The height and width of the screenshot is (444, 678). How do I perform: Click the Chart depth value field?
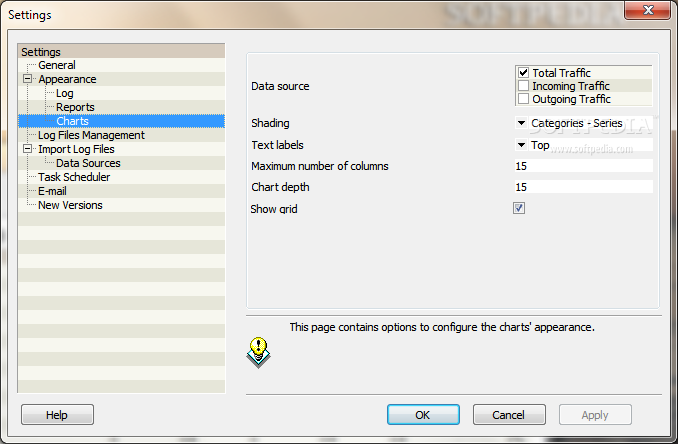coord(583,187)
